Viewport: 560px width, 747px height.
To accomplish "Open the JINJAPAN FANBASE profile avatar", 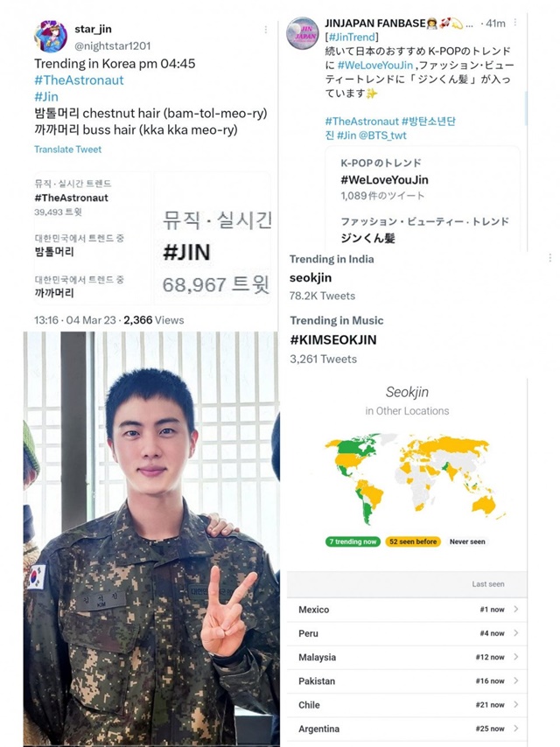I will [x=302, y=33].
